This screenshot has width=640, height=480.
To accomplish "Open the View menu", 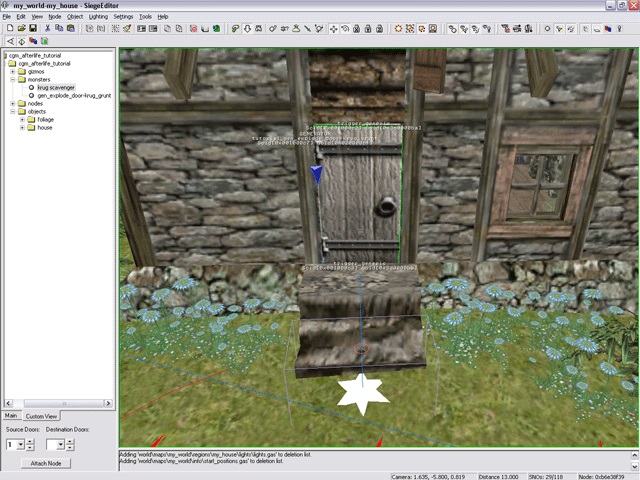I will (x=37, y=17).
